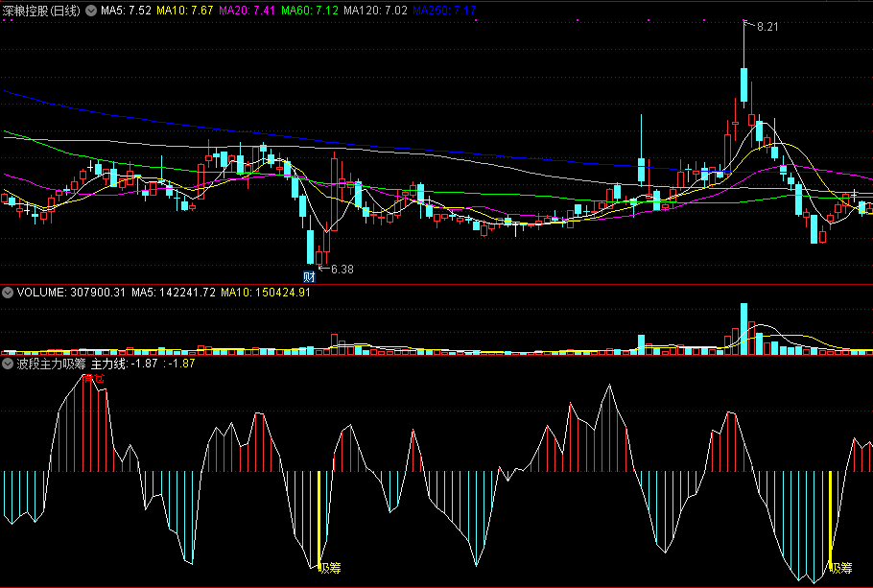Click the MA120: 7.02 label

coord(375,11)
